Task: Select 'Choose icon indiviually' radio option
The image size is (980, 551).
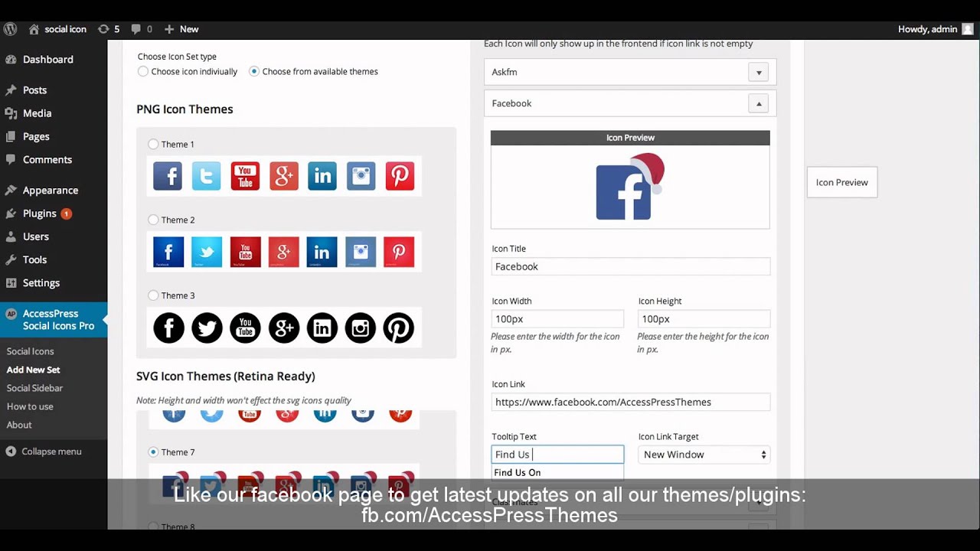Action: pos(143,71)
